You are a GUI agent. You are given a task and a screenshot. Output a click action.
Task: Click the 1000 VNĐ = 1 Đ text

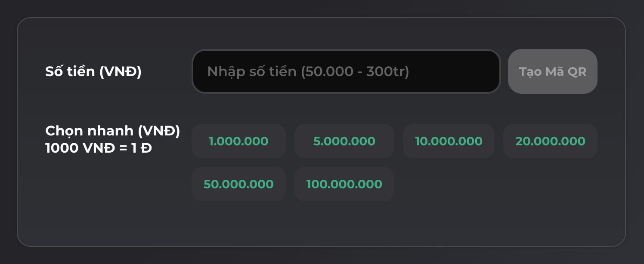[x=99, y=148]
